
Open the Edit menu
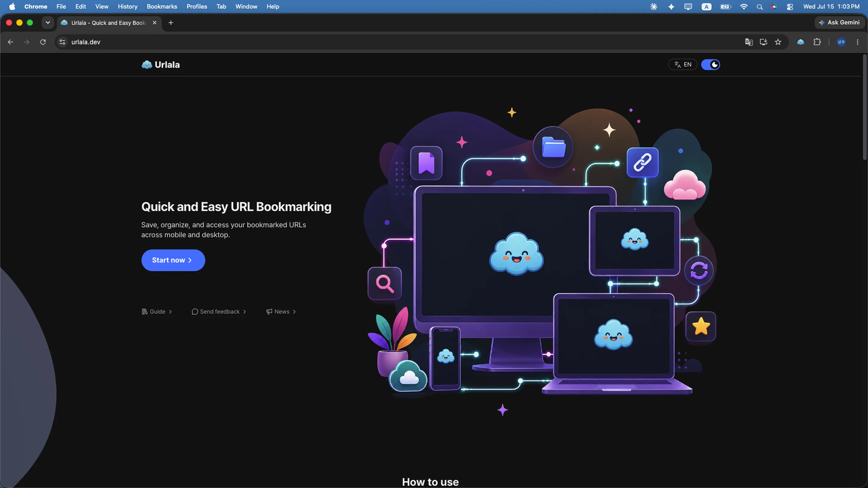click(x=80, y=6)
